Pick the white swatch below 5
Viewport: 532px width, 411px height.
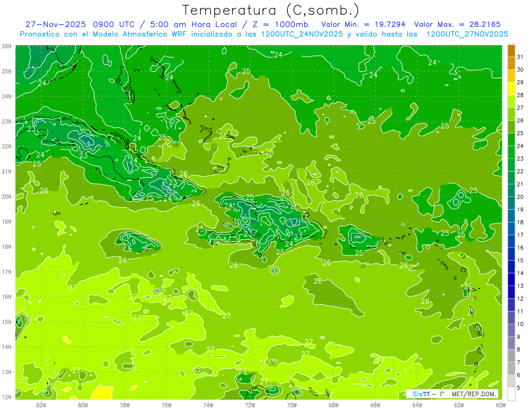(511, 394)
